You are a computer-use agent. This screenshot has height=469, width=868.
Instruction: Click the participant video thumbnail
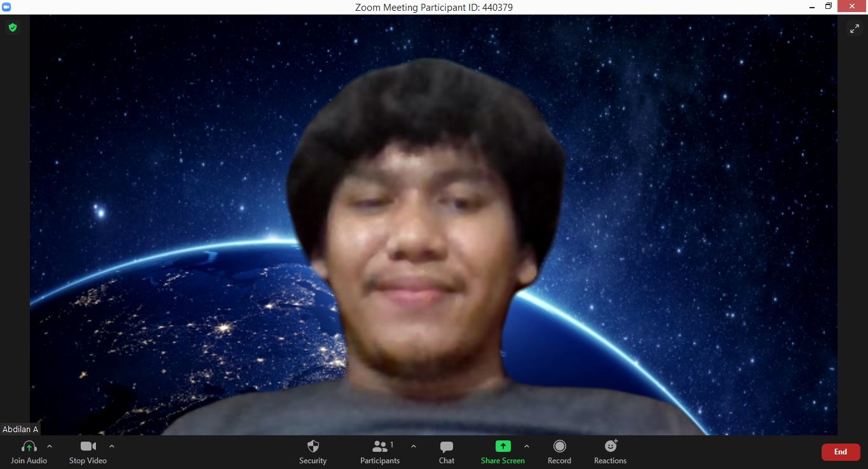(434, 226)
